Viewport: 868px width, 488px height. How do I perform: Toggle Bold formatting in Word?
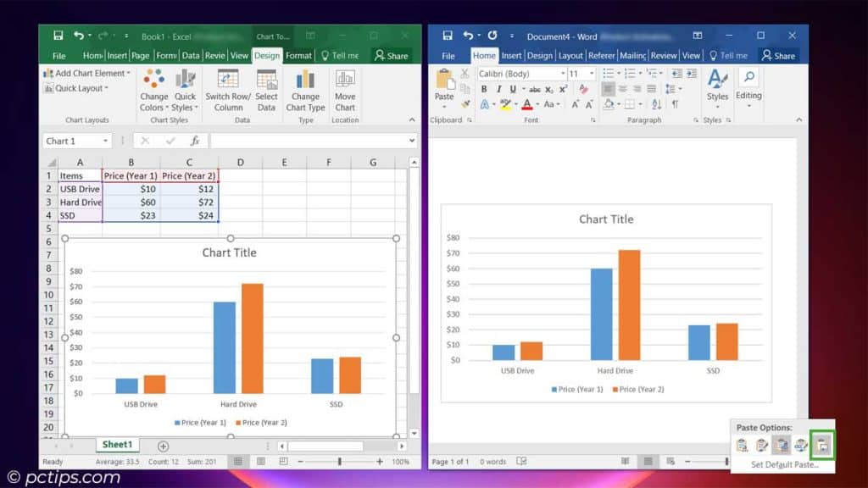(x=483, y=89)
